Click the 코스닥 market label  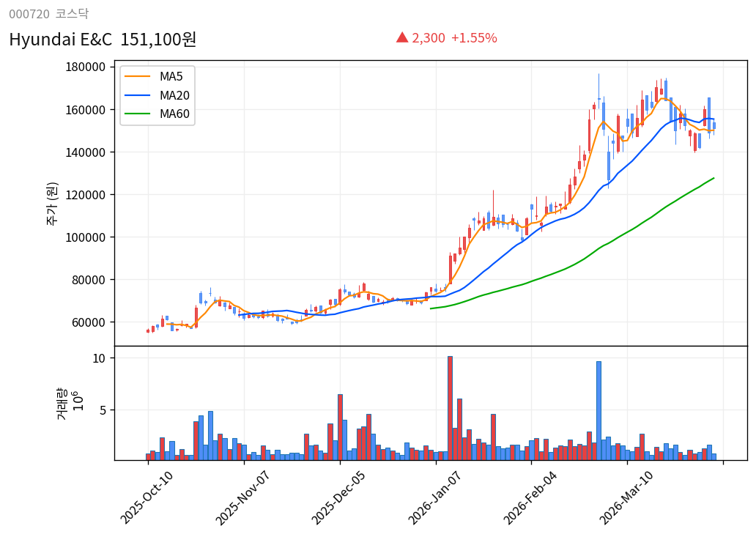click(72, 14)
